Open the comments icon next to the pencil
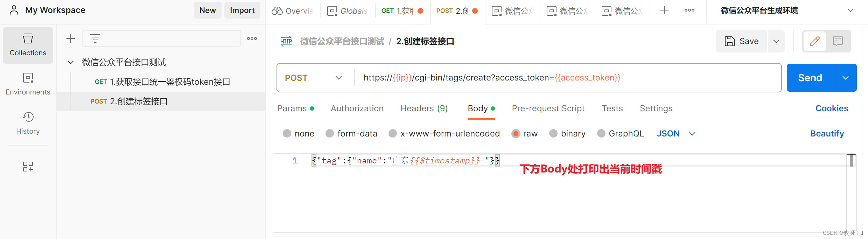868x239 pixels. coord(838,41)
